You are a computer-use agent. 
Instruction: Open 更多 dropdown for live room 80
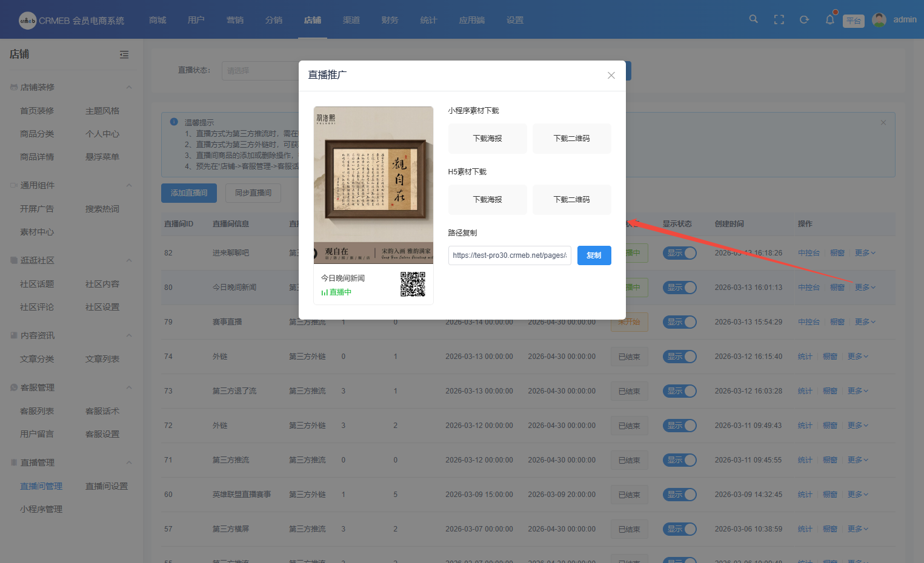click(865, 288)
